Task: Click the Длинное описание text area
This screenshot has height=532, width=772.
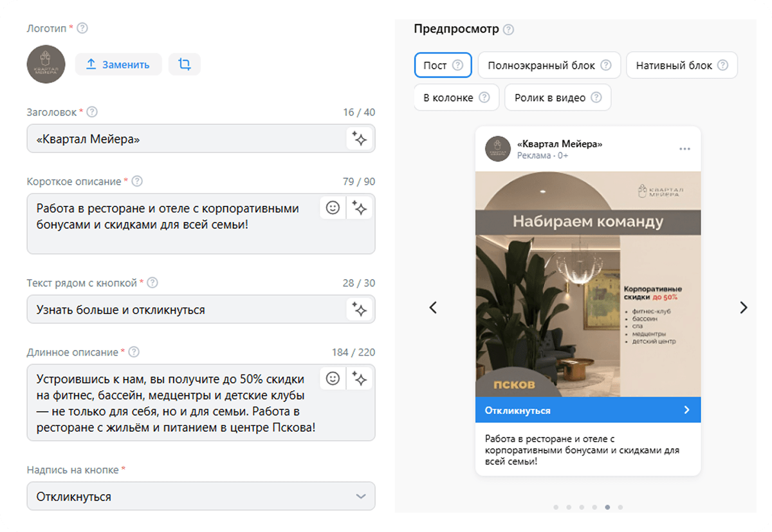Action: pos(201,403)
